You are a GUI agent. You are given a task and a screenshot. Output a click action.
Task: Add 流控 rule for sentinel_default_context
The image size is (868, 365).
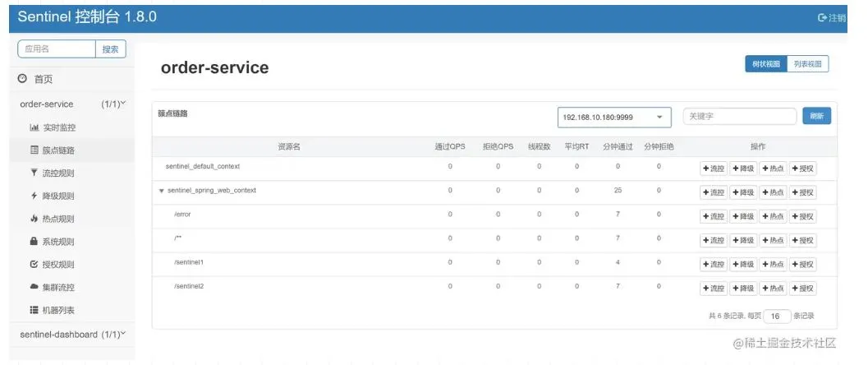714,169
